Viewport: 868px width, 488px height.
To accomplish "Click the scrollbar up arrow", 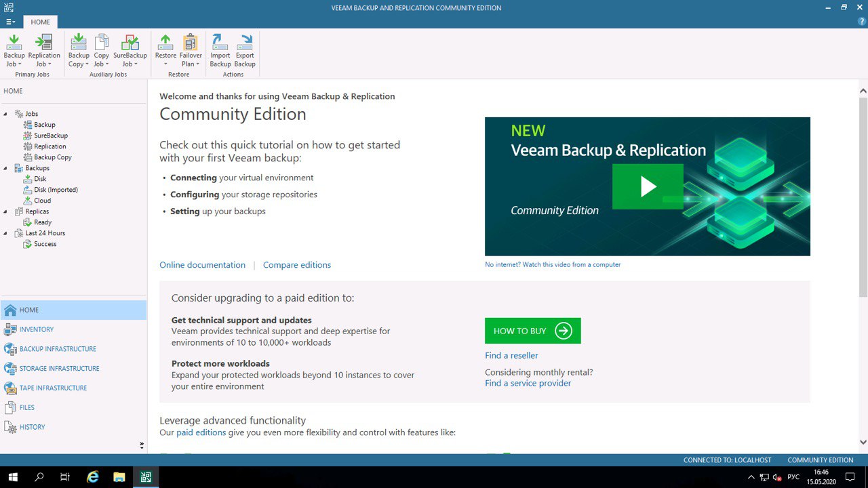I will point(863,90).
